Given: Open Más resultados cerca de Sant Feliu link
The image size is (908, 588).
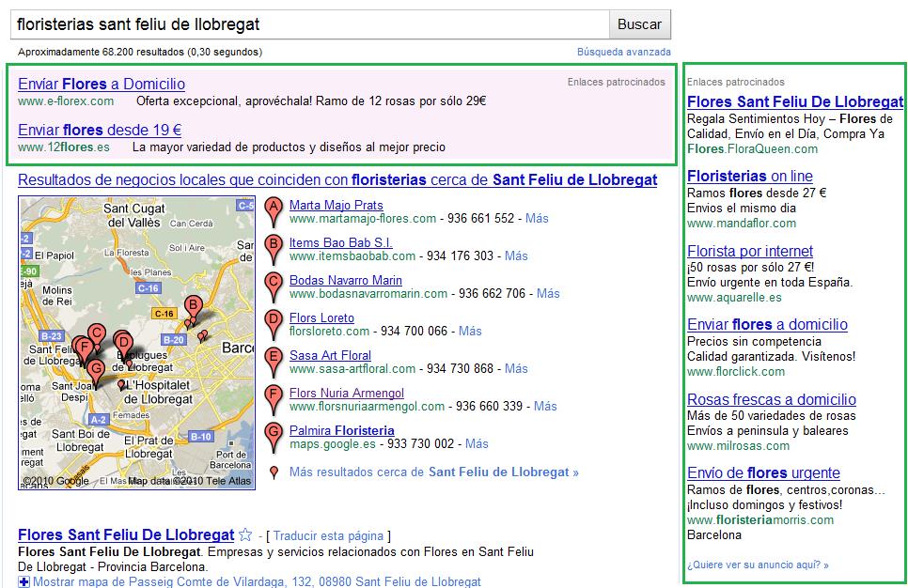Looking at the screenshot, I should click(x=433, y=472).
